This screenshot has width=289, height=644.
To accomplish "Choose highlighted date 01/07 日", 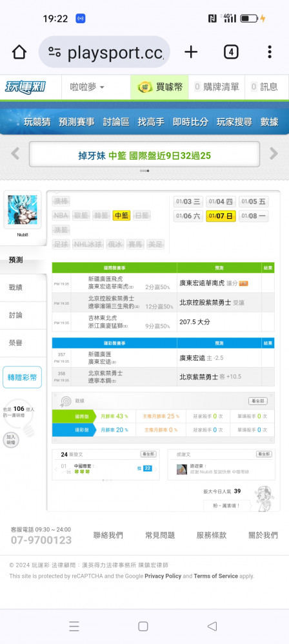I will (x=221, y=216).
